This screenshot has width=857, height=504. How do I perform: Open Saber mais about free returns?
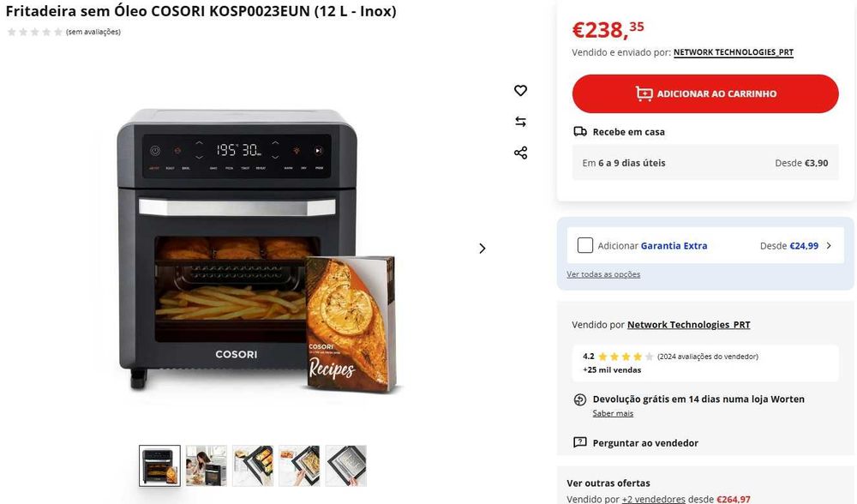pos(613,413)
